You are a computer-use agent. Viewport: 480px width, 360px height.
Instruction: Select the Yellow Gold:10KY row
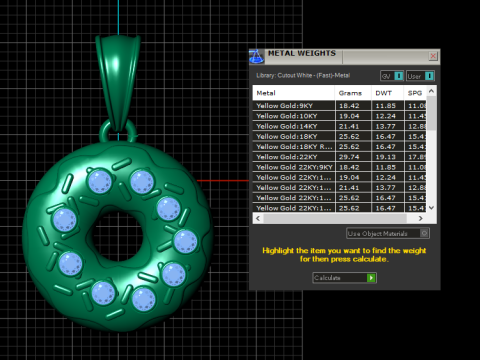point(339,116)
